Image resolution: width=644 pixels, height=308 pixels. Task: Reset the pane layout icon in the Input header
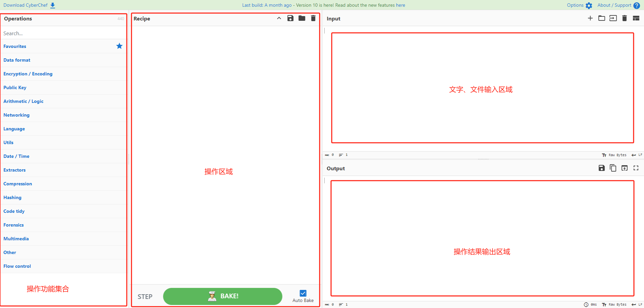(x=636, y=18)
